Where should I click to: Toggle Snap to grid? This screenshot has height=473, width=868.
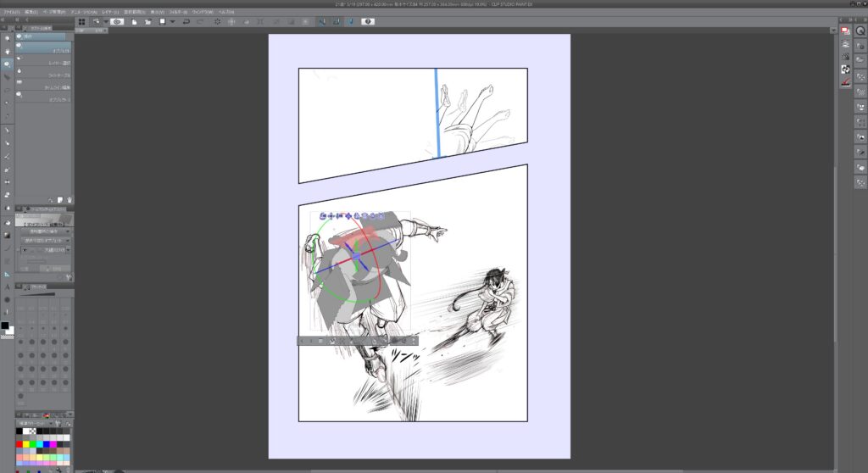pyautogui.click(x=350, y=21)
